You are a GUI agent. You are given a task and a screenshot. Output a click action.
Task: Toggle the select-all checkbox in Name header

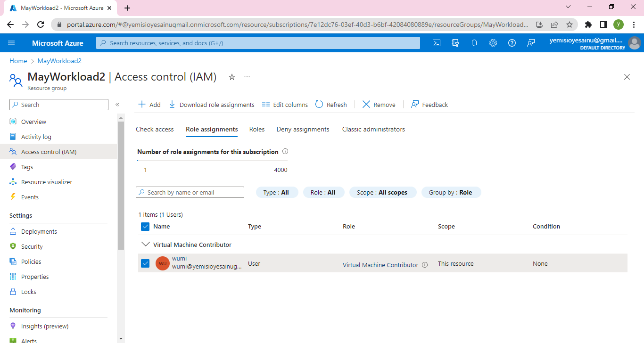click(x=145, y=227)
